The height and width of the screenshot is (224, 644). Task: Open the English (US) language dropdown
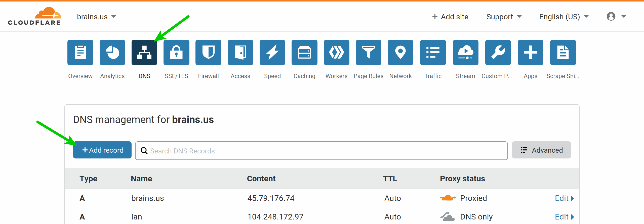point(564,17)
